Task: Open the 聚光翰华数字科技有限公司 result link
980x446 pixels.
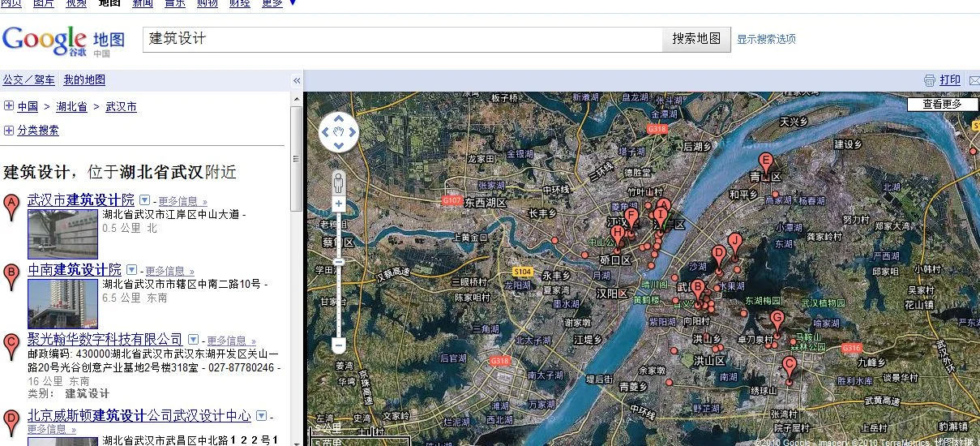Action: (x=105, y=339)
